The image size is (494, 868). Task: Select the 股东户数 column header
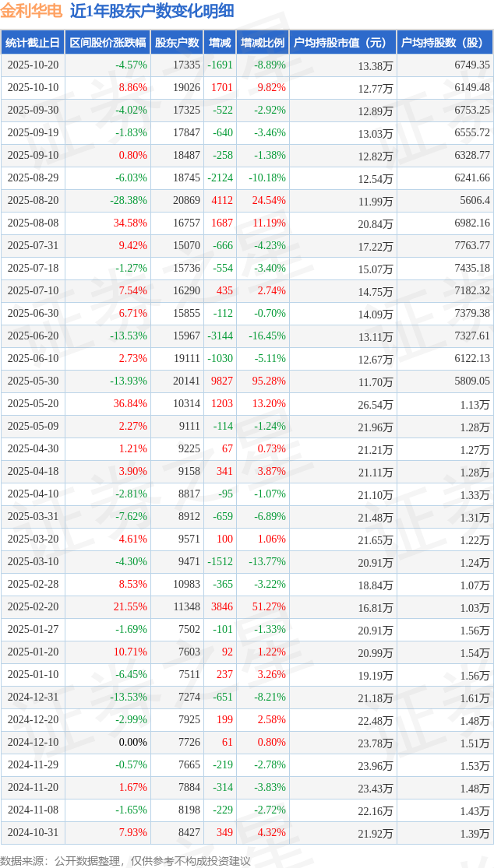click(177, 43)
